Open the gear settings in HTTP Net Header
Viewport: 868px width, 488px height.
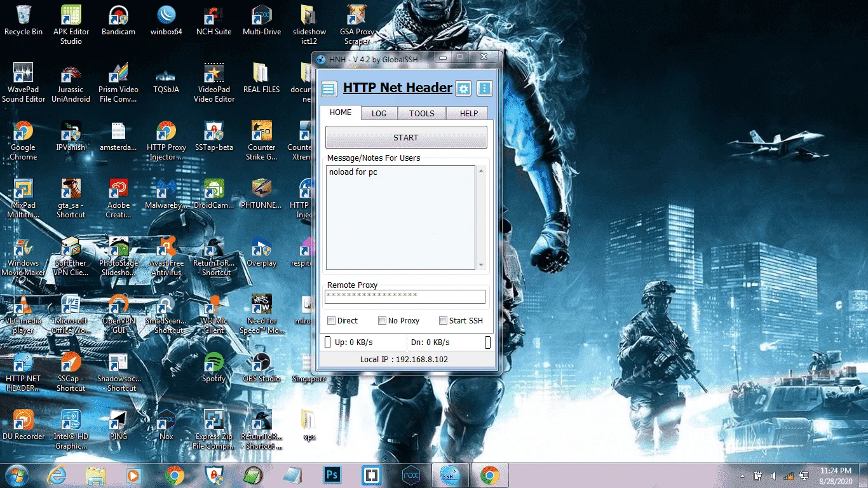pyautogui.click(x=464, y=88)
